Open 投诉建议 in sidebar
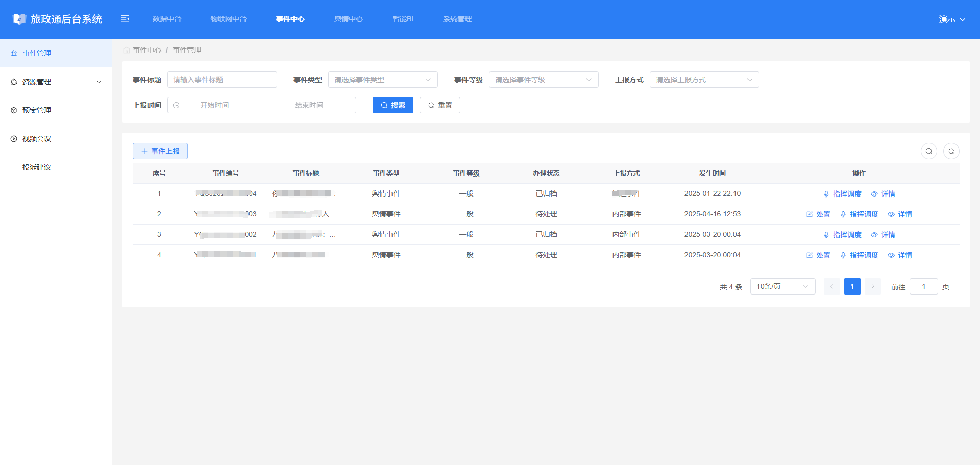This screenshot has width=980, height=465. coord(56,167)
